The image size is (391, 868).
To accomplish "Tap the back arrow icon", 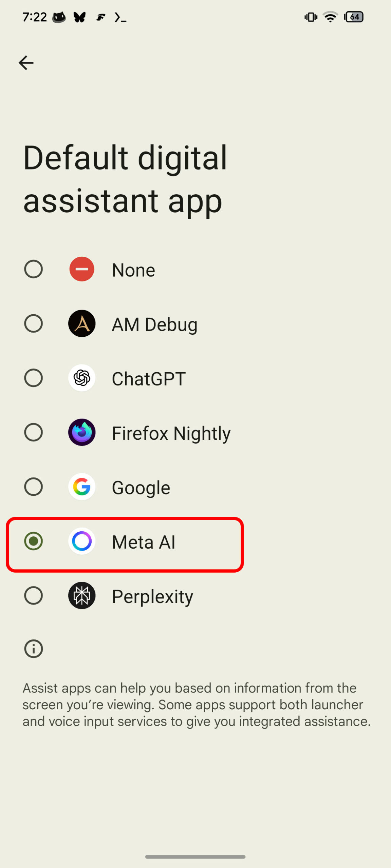I will pos(26,63).
